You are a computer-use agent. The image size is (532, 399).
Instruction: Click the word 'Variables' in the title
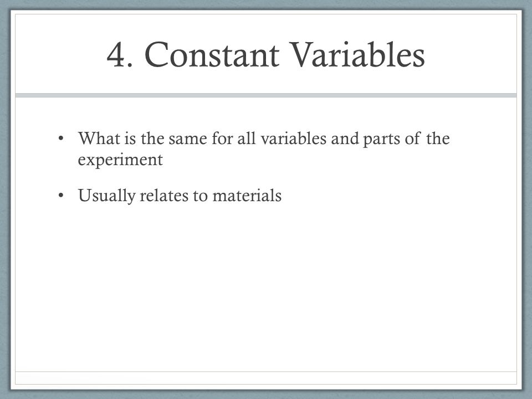pos(357,55)
